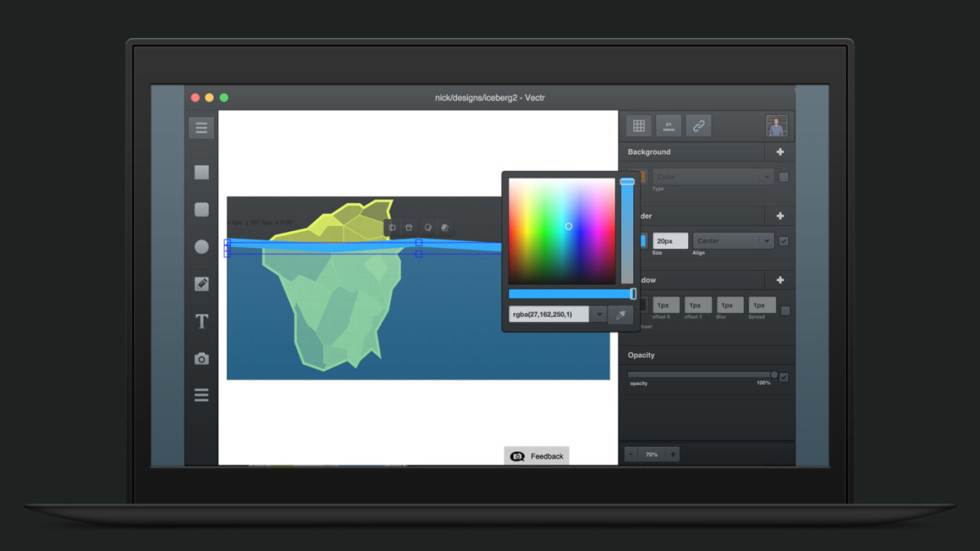
Task: Open the hamburger menu at top of toolbar
Action: tap(201, 128)
